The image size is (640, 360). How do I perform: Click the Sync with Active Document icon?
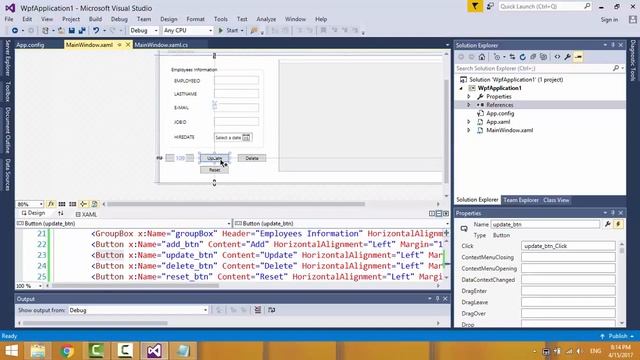512,57
